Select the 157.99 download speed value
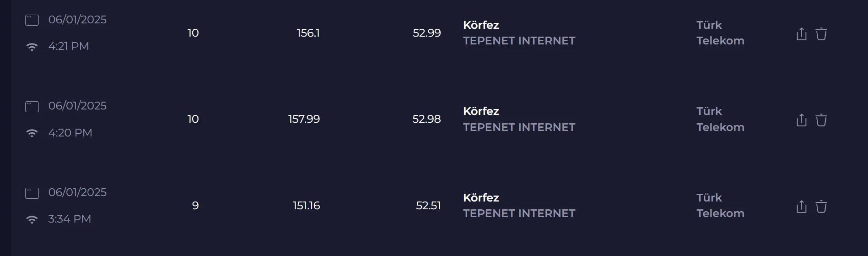 tap(304, 119)
